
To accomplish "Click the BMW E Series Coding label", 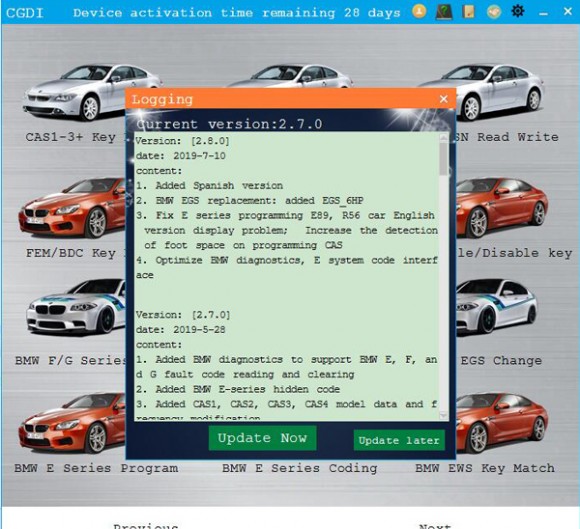I will point(300,468).
